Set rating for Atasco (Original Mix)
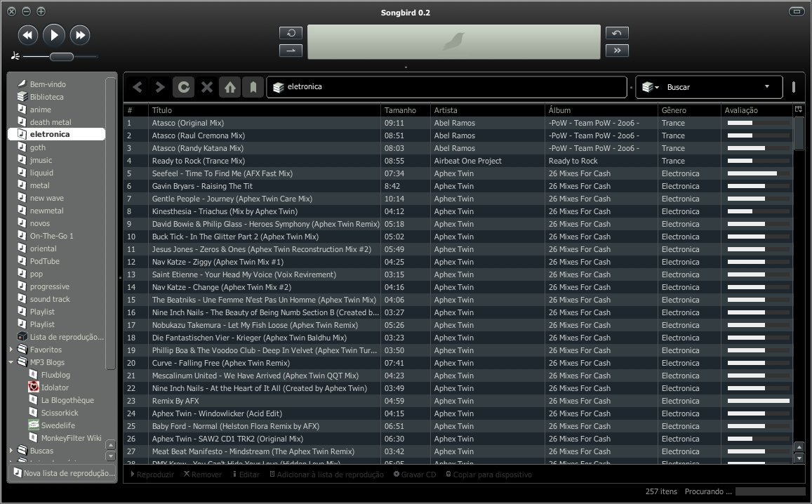This screenshot has width=812, height=504. [758, 123]
